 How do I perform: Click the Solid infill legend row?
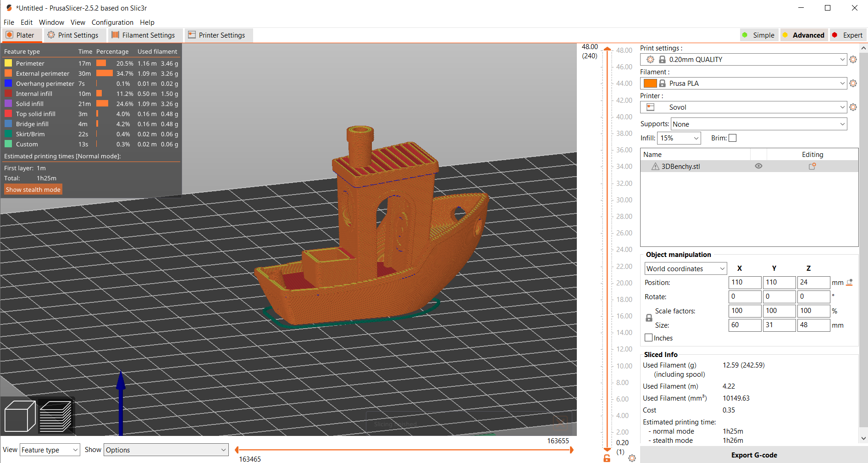(91, 104)
